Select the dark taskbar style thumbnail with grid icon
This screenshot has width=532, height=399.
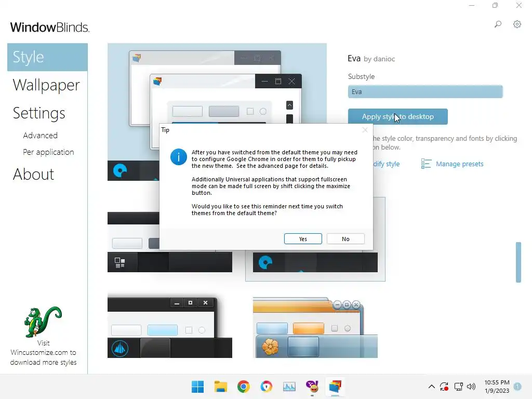pyautogui.click(x=170, y=262)
